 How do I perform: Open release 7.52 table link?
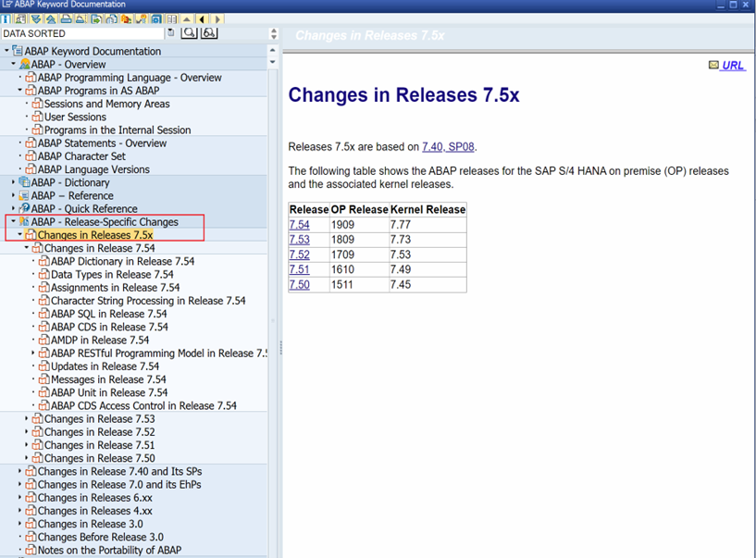coord(300,254)
